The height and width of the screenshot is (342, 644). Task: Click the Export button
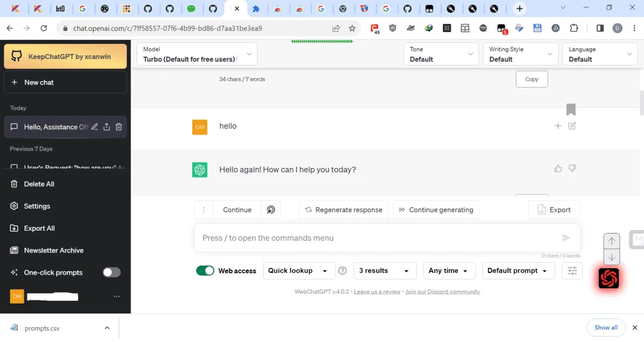click(x=555, y=210)
